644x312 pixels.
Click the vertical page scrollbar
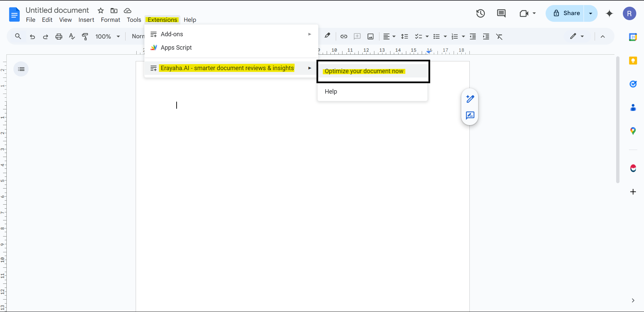617,120
